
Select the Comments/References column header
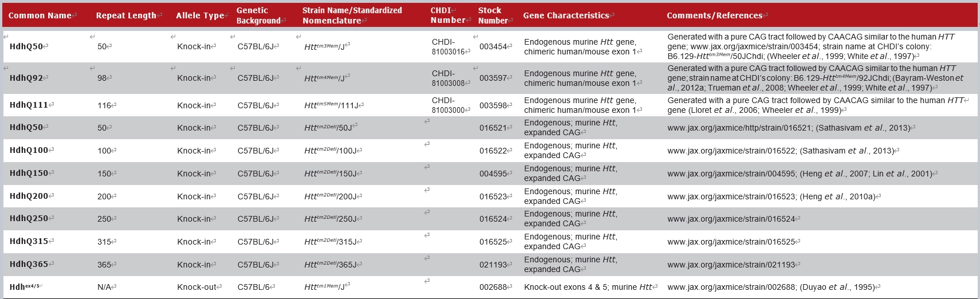[714, 15]
